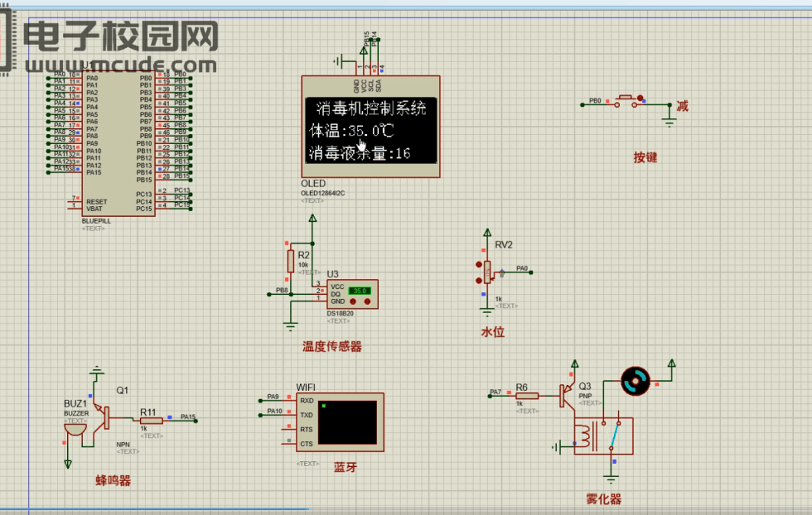Click the 温度传感器 text label

tap(331, 347)
